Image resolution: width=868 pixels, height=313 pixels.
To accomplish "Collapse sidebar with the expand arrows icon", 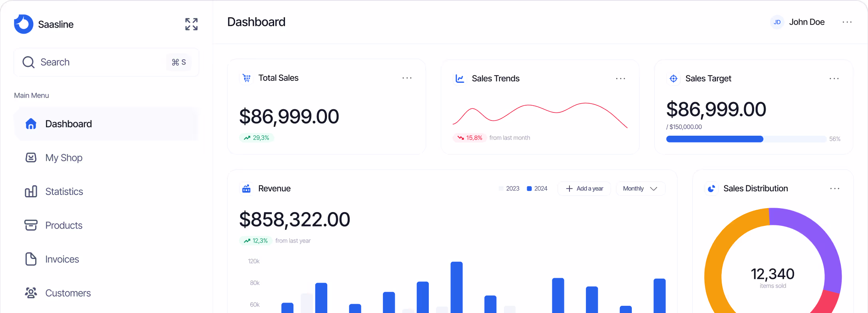I will 191,24.
